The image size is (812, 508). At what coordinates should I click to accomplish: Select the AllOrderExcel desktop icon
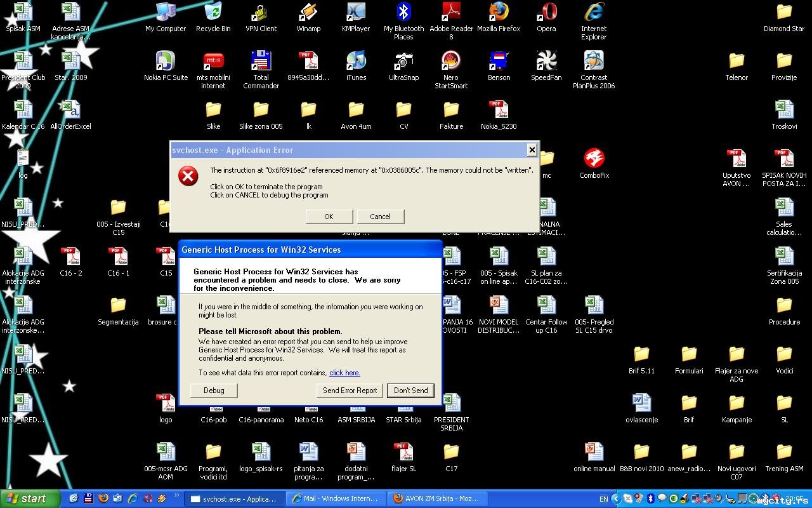coord(70,115)
